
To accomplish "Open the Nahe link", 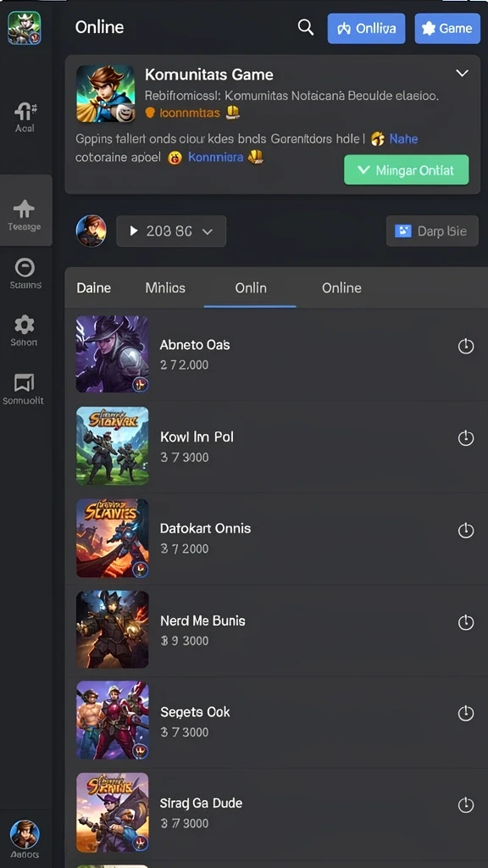I will 404,138.
